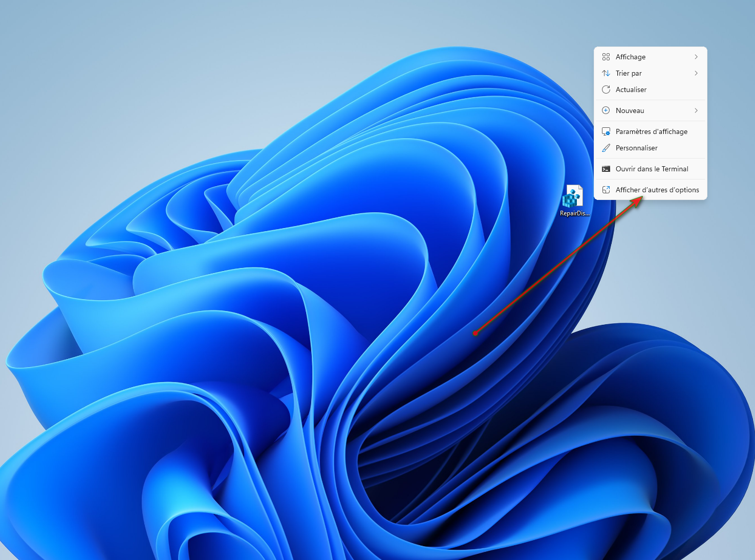Click the plus-circle icon beside Nouveau
755x560 pixels.
tap(606, 110)
